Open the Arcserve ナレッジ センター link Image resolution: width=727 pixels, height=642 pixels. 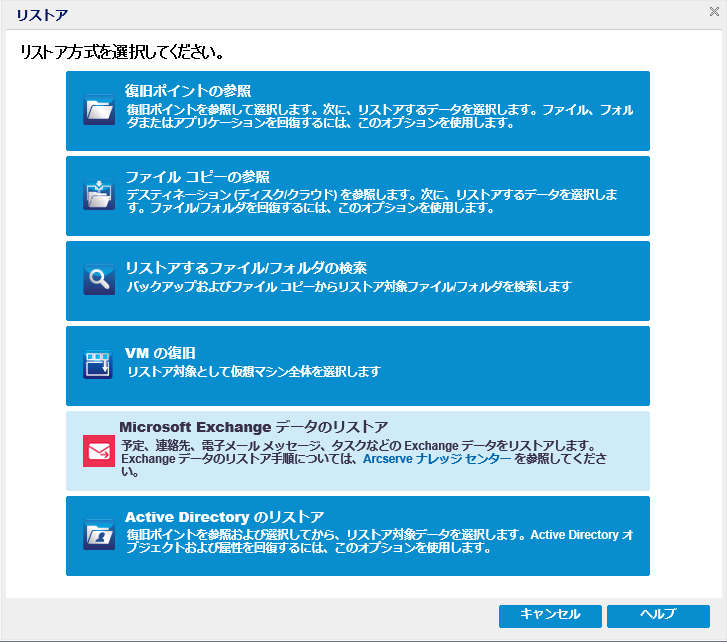437,459
